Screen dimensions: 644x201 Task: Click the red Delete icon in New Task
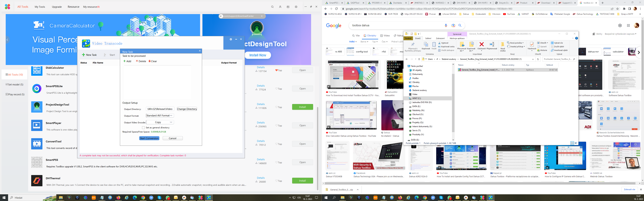coord(137,61)
